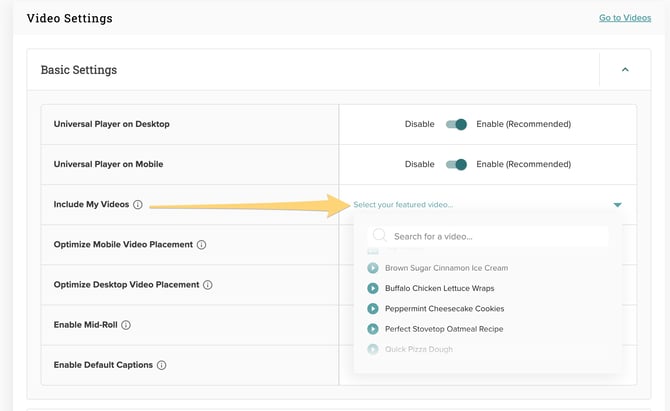Select Perfect Stovetop Oatmeal Recipe from list
This screenshot has height=411, width=670.
[443, 329]
